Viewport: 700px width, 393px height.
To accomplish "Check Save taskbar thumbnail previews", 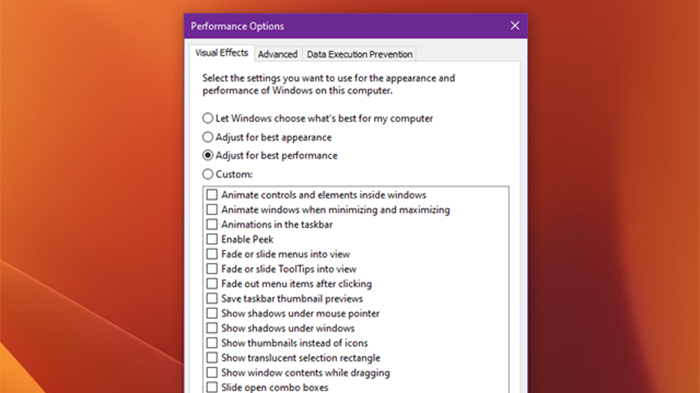I will [x=212, y=298].
